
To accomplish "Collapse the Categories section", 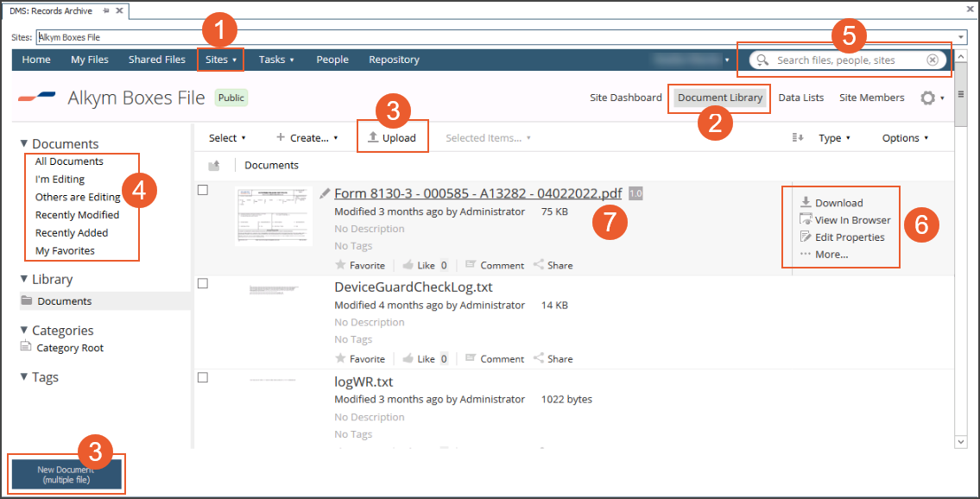I will tap(25, 331).
